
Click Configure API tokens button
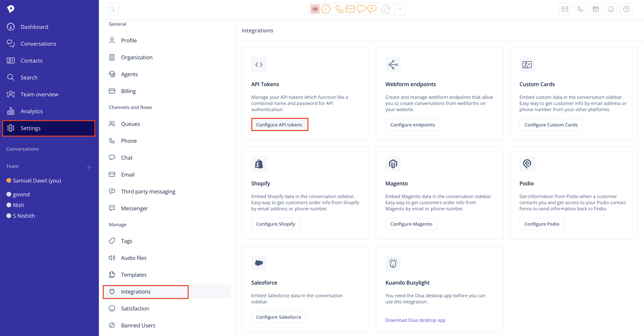279,125
